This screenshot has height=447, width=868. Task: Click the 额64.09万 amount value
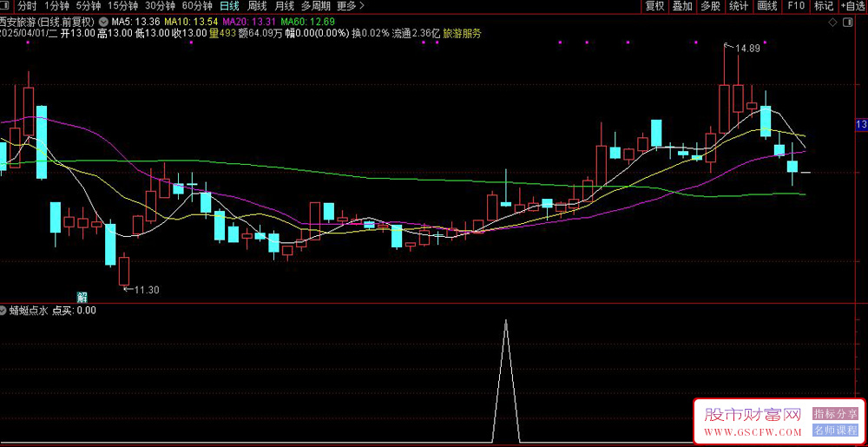(x=260, y=34)
